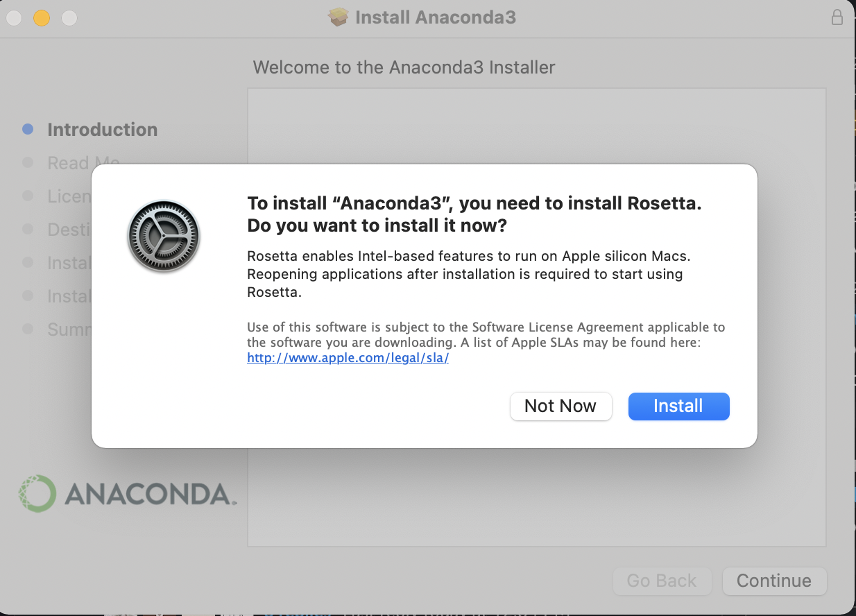Select the Summary step in the sidebar
Image resolution: width=856 pixels, height=616 pixels.
point(68,330)
